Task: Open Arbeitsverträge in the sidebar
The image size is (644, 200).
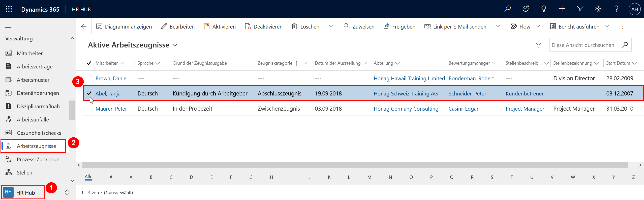Action: [x=35, y=66]
